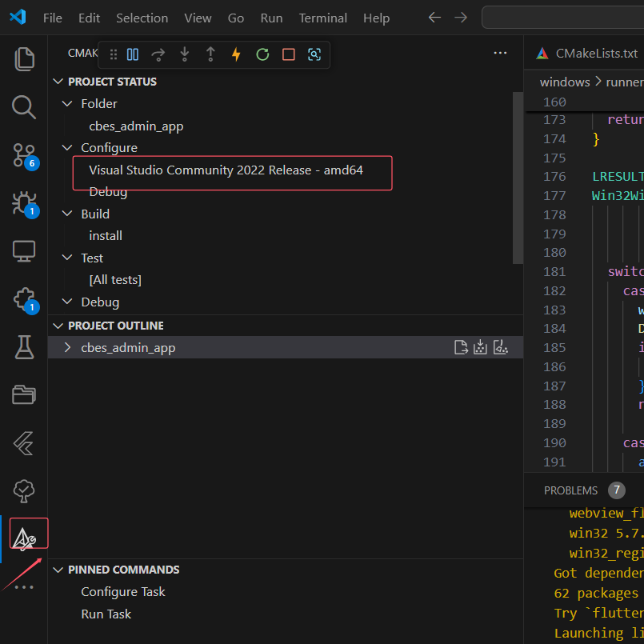Click the Build icon next to cbes_admin_app
Screen dimensions: 644x644
pyautogui.click(x=480, y=347)
